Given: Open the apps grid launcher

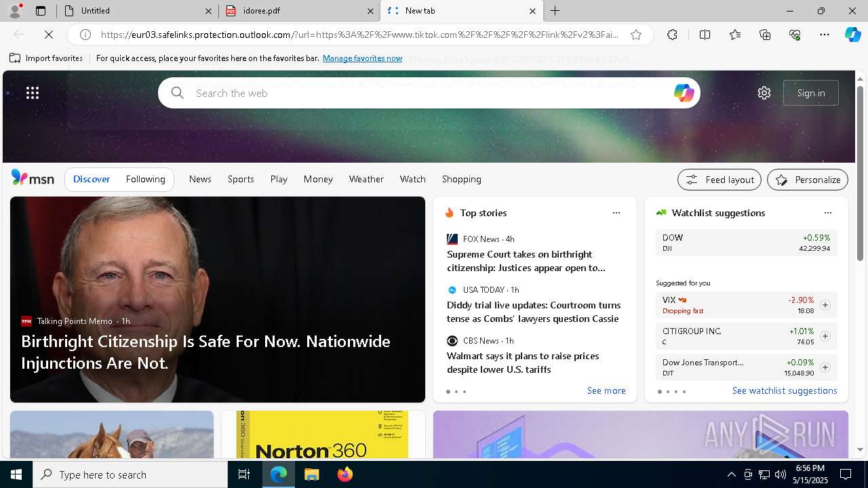Looking at the screenshot, I should click(33, 93).
